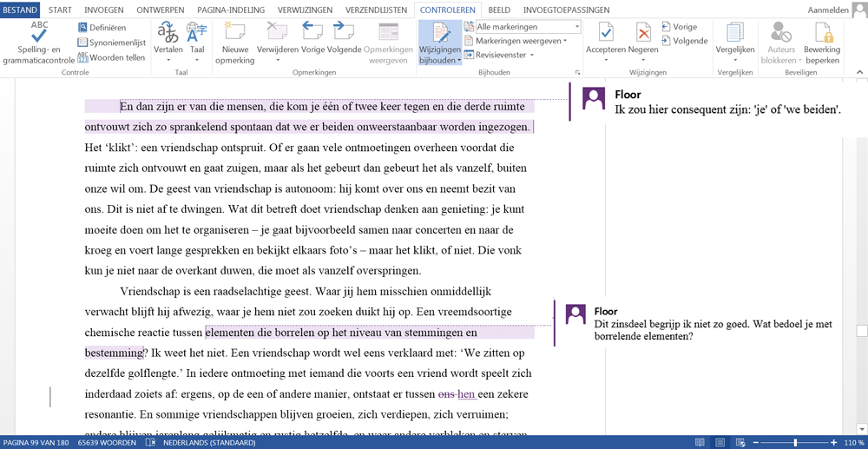The height and width of the screenshot is (449, 868).
Task: Toggle the Revisievenster pane
Action: point(498,55)
